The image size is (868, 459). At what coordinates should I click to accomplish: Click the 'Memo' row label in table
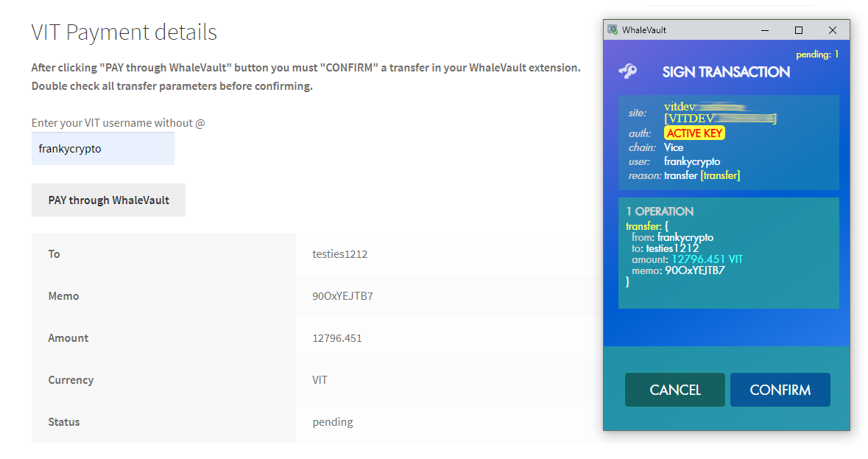pyautogui.click(x=63, y=296)
